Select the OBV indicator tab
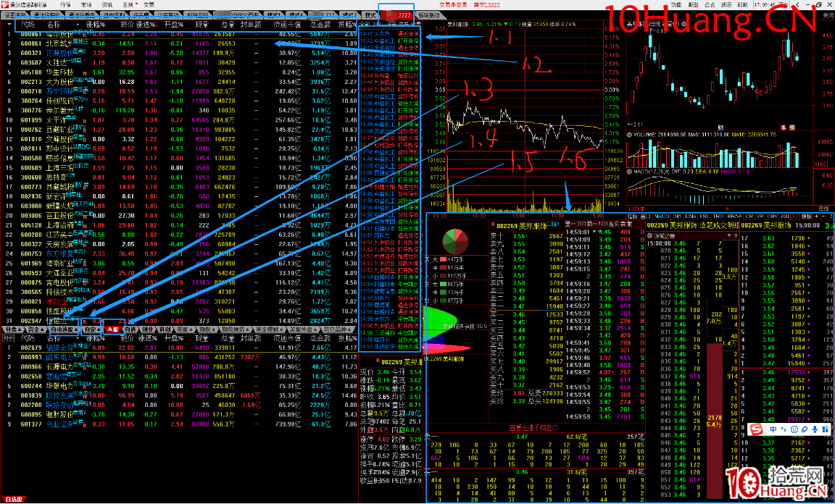Screen dimensions: 835x504 [x=773, y=216]
